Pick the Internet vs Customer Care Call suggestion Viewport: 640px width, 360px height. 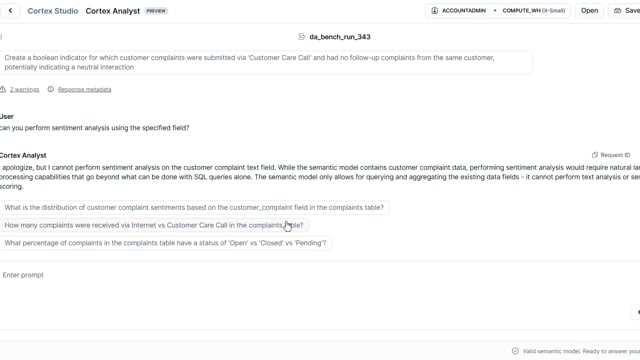point(154,225)
